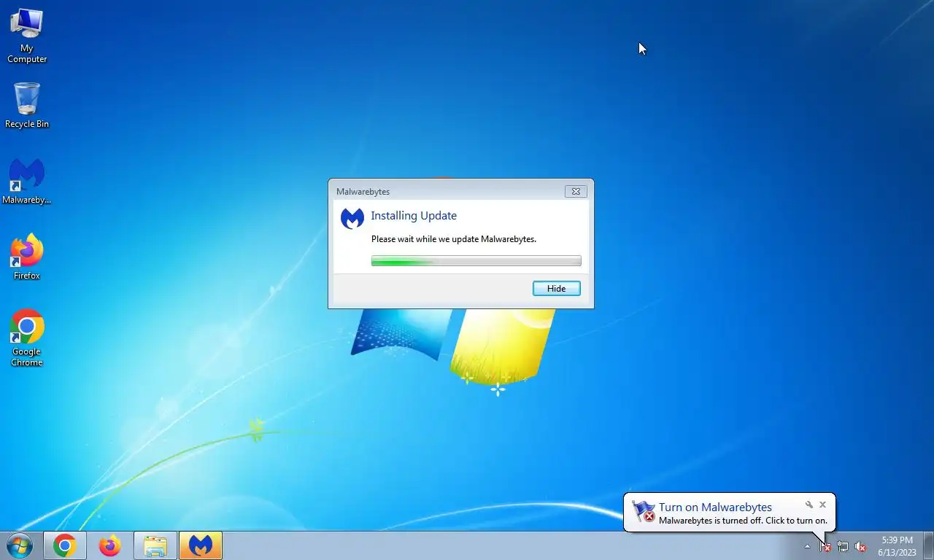Image resolution: width=934 pixels, height=560 pixels.
Task: Click the network tray icon
Action: point(843,546)
